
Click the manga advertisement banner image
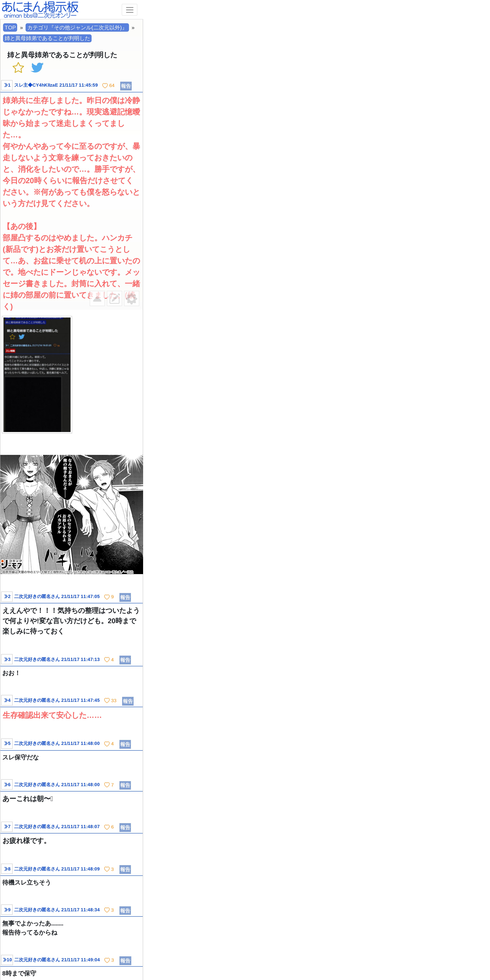(x=71, y=514)
